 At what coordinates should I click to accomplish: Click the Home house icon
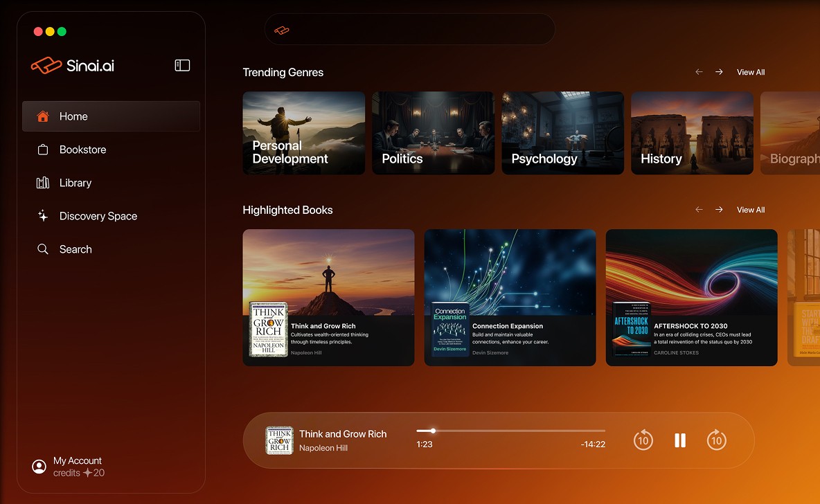43,116
